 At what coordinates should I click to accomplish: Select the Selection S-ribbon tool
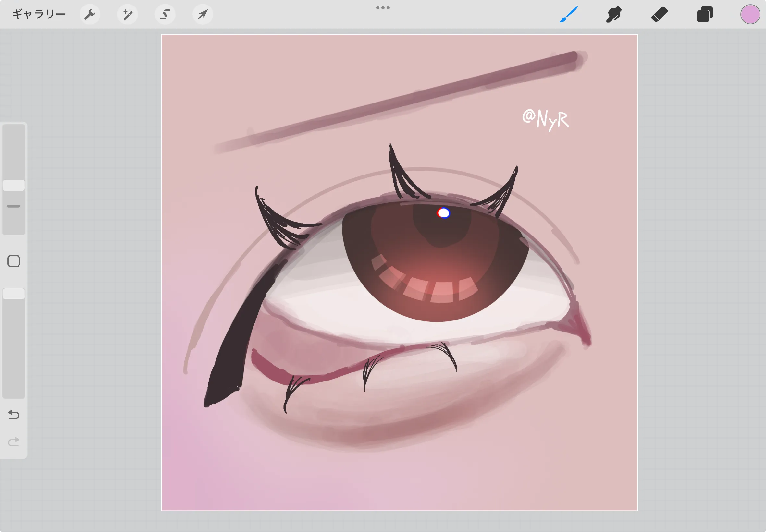pos(165,14)
